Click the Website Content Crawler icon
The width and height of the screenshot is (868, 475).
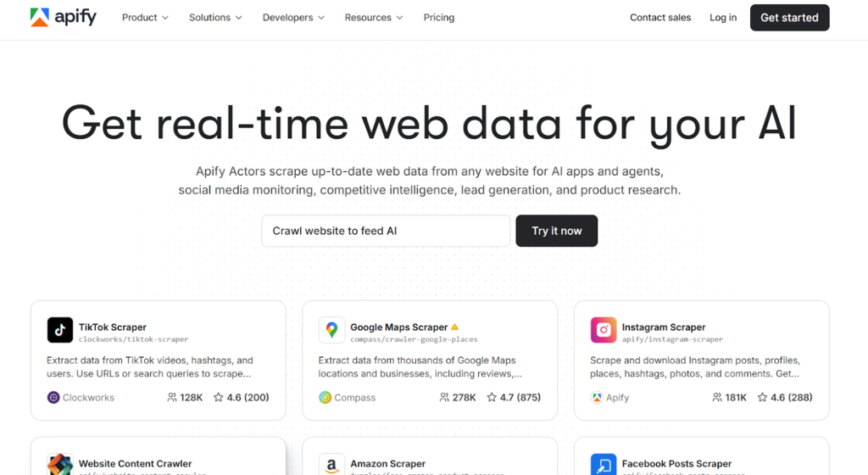click(x=59, y=465)
